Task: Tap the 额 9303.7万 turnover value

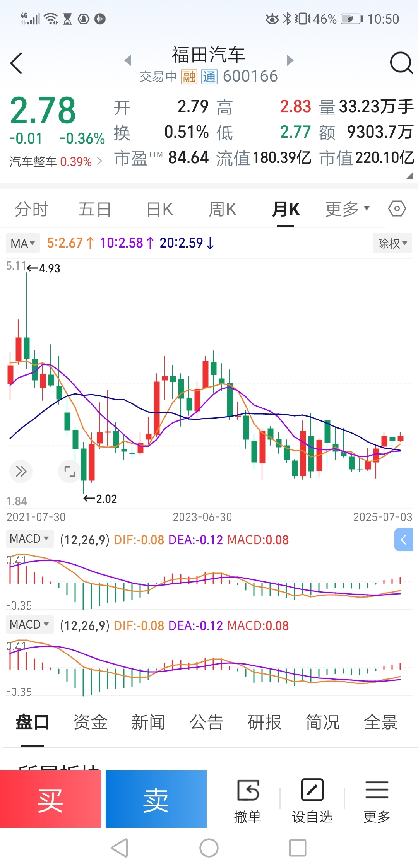Action: point(380,132)
